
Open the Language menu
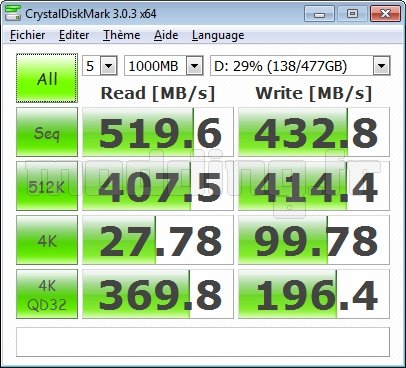pos(218,35)
